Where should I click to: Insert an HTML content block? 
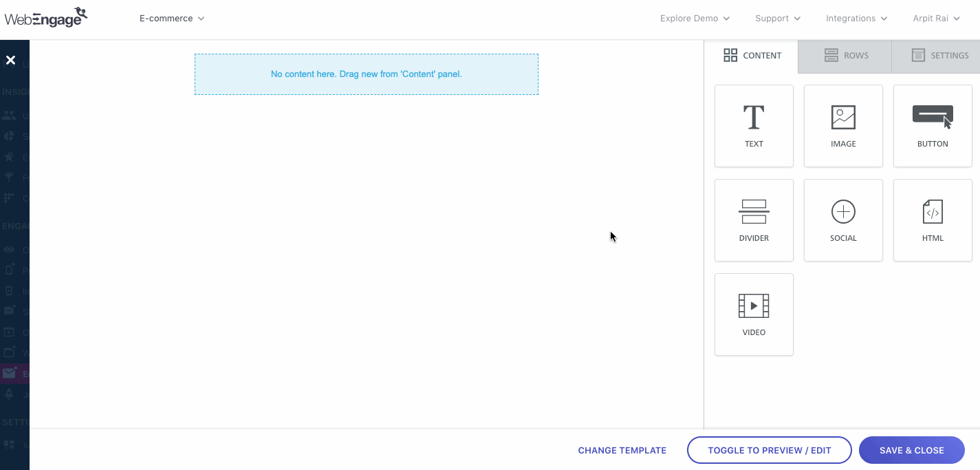933,220
